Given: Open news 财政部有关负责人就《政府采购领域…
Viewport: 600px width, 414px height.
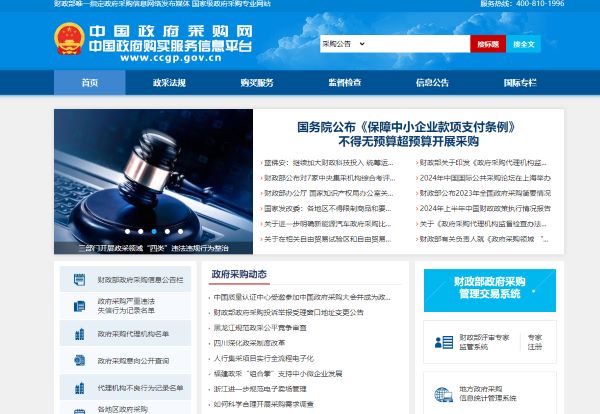Looking at the screenshot, I should click(x=484, y=239).
